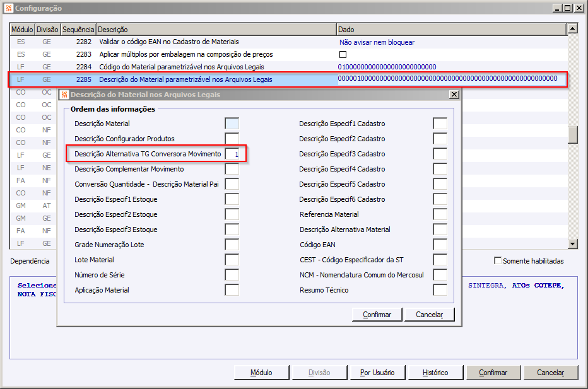Click the Descrição Especif3 Cadastro order field

click(x=440, y=154)
